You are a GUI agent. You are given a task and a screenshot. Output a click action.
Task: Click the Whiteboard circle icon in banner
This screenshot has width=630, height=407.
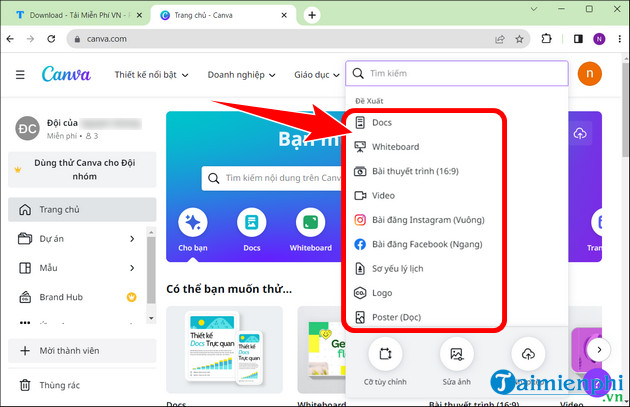pyautogui.click(x=311, y=222)
